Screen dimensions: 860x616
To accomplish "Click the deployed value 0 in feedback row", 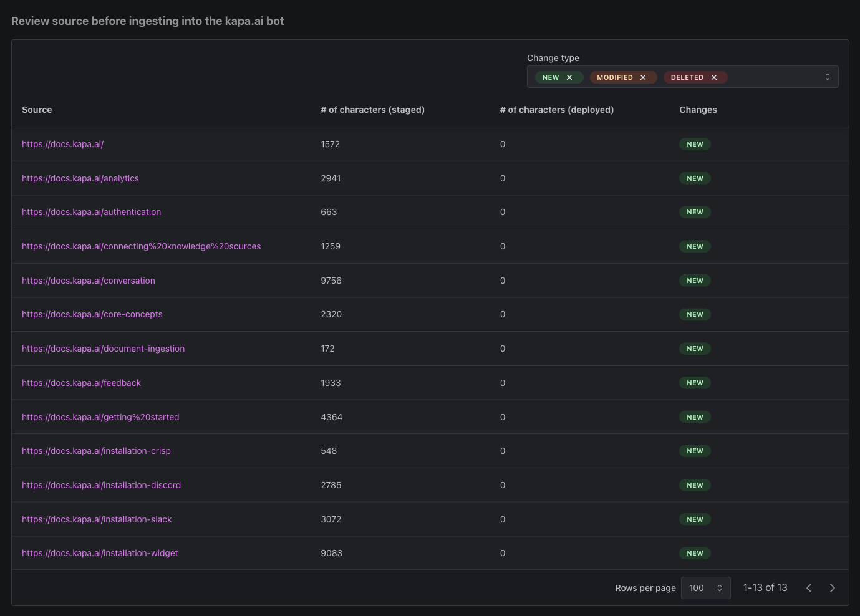I will 503,383.
